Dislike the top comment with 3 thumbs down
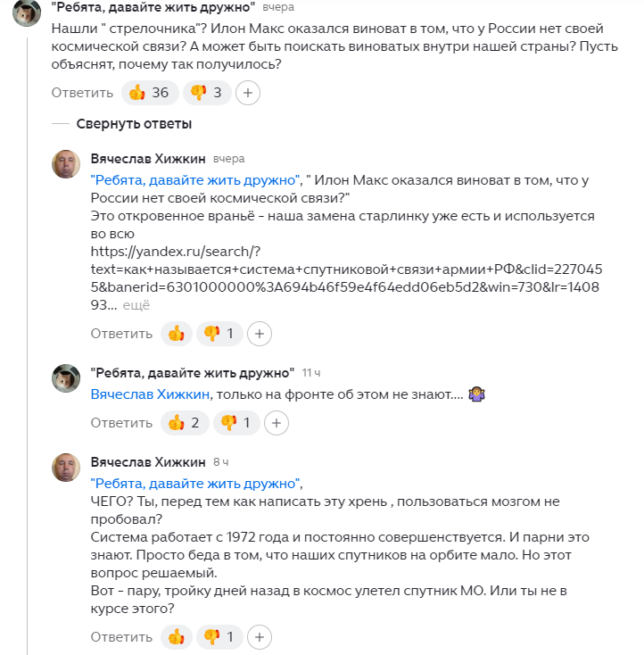The image size is (644, 655). (207, 93)
